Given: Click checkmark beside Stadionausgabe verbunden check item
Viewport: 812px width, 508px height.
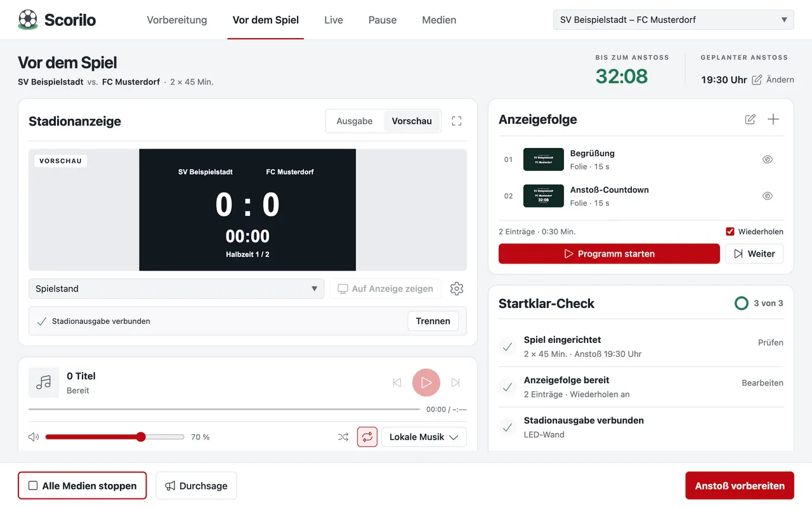Looking at the screenshot, I should [507, 427].
